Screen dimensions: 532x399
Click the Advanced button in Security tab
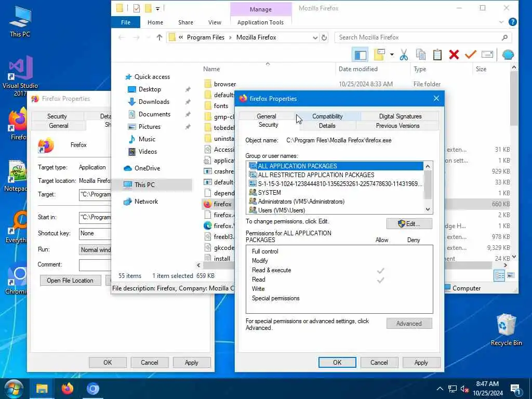(409, 323)
